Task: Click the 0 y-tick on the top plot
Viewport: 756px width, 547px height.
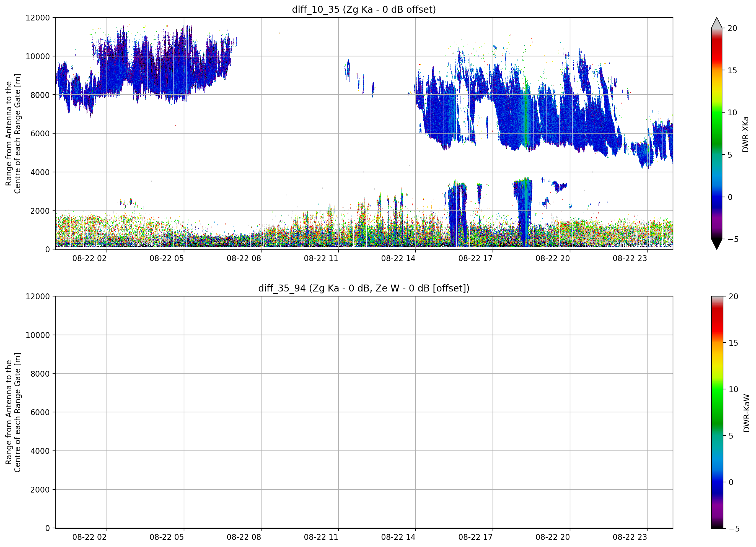Action: pyautogui.click(x=48, y=249)
